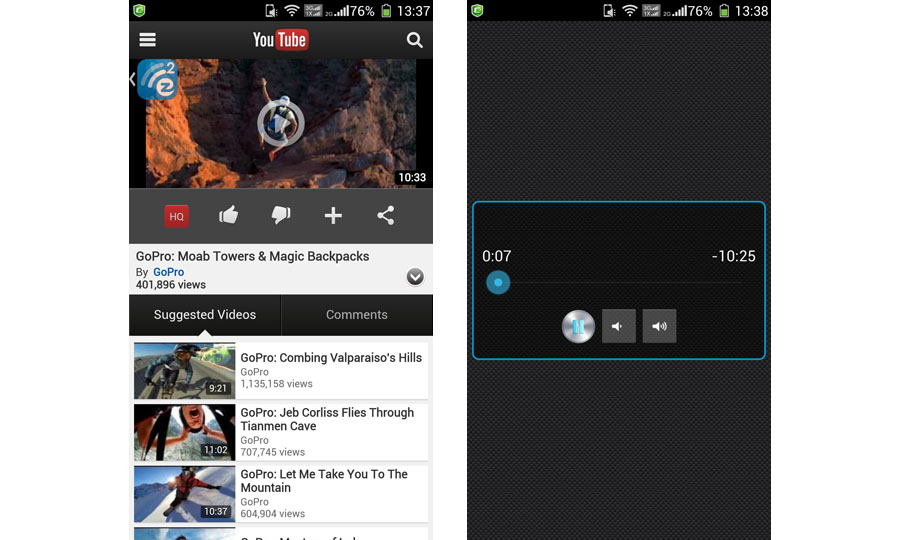Open thumbnail of Combing Valparaiso's Hills video
The image size is (900, 540).
pos(184,371)
